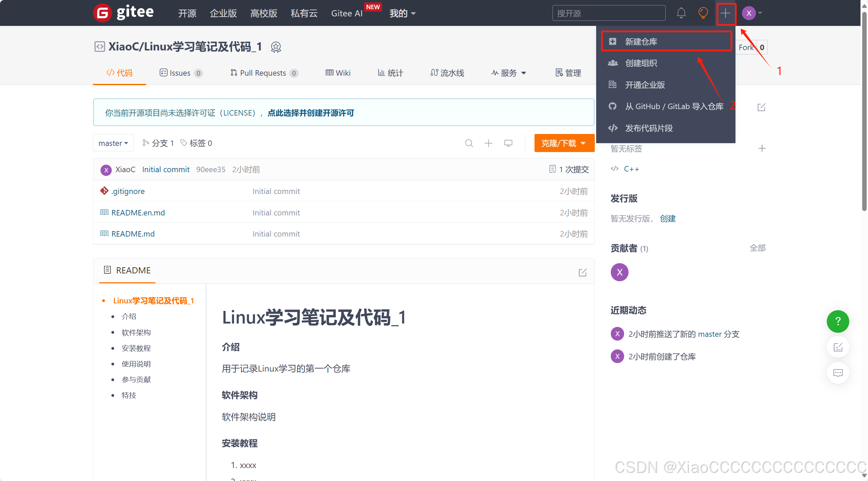Open the Initial commit link in header row
Screen dimensions: 868x481
coord(166,169)
